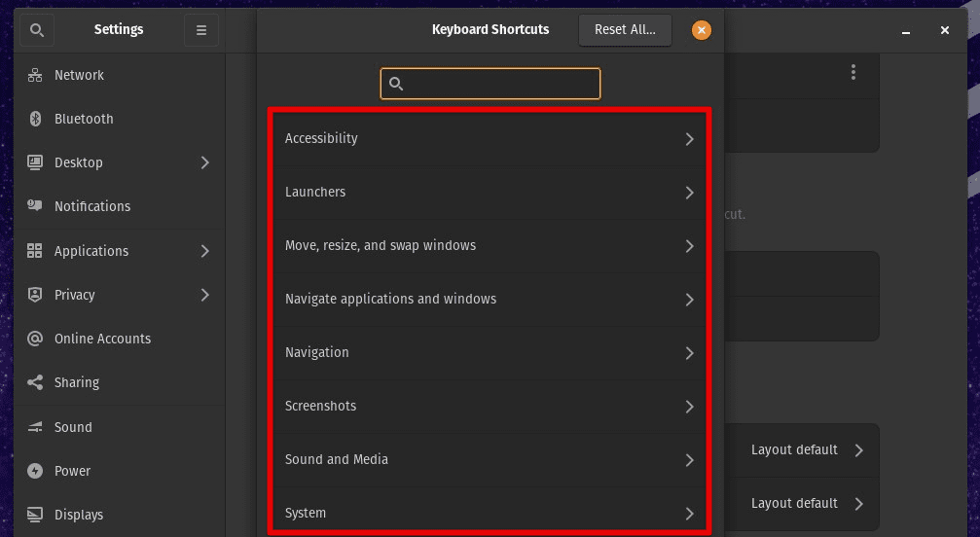
Task: Click the Sound icon in sidebar
Action: coord(35,427)
